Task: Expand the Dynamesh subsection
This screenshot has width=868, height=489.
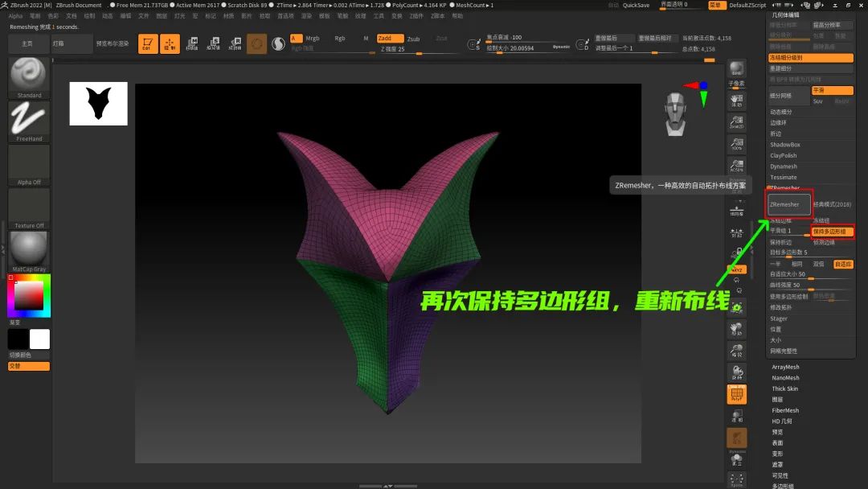Action: click(784, 166)
